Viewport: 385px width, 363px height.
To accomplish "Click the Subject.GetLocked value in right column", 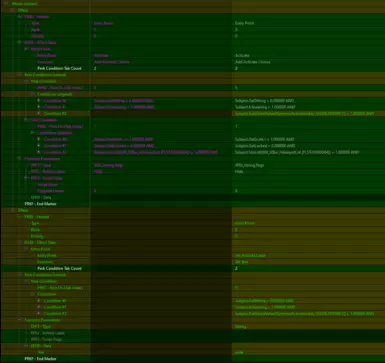I will tap(265, 146).
